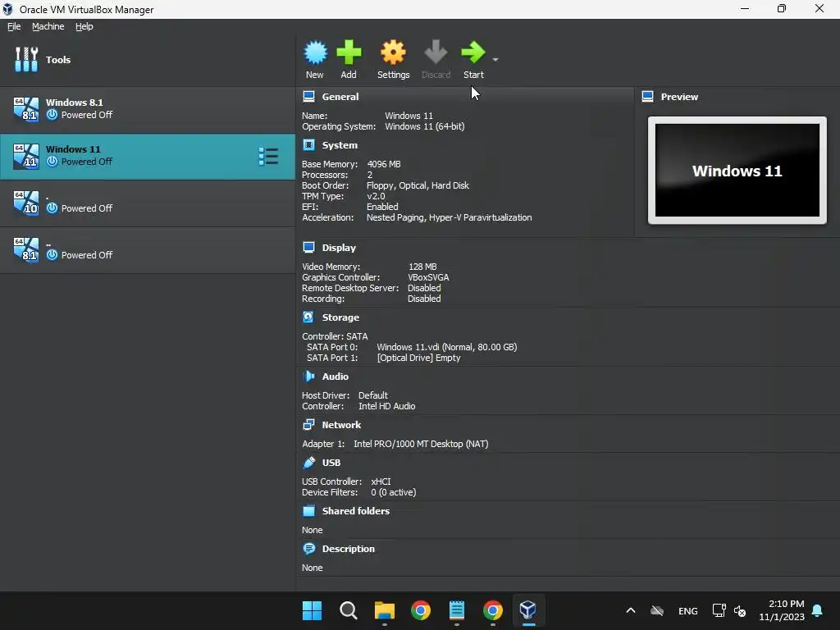Click the VirtualBox taskbar icon
This screenshot has height=630, width=840.
pyautogui.click(x=528, y=610)
